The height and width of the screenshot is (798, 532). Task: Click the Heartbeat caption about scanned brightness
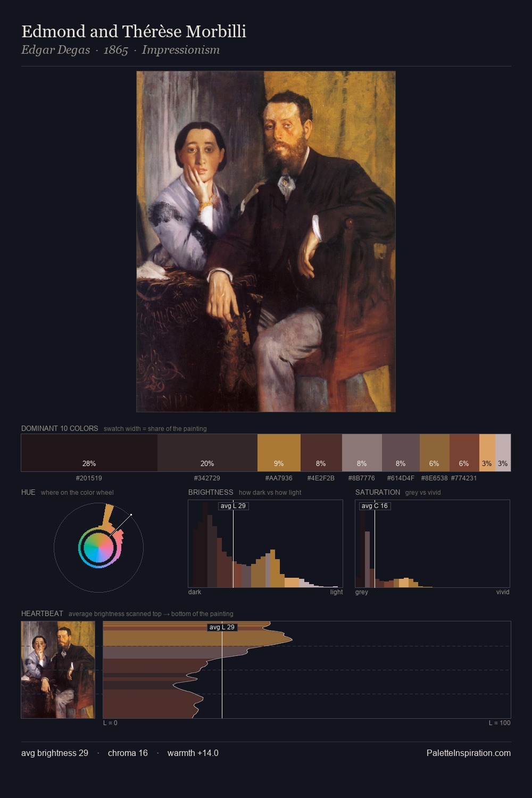(x=151, y=614)
